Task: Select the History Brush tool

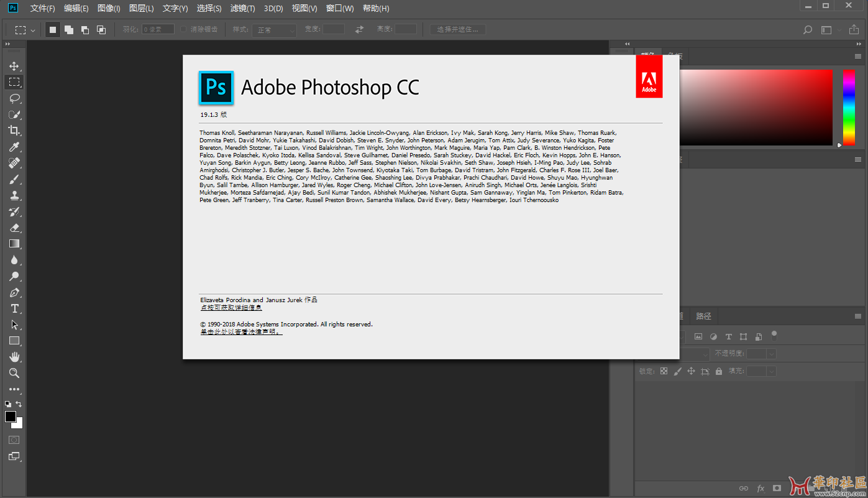Action: coord(14,211)
